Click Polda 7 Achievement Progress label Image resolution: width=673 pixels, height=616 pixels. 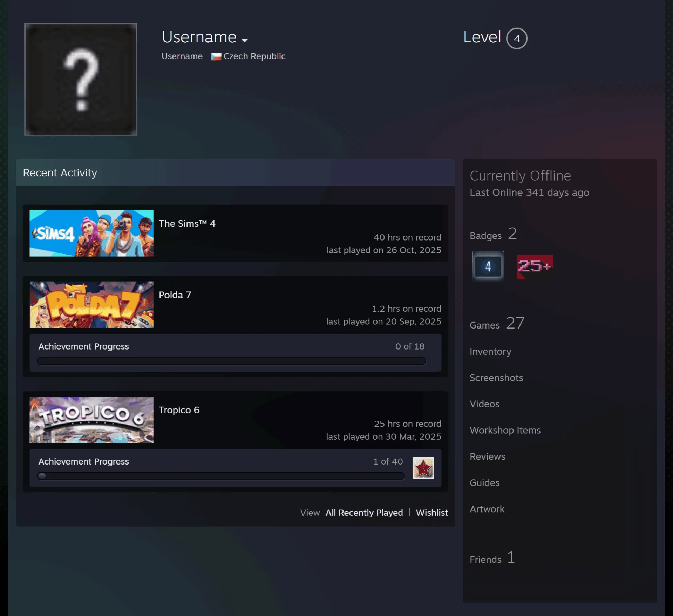[83, 346]
